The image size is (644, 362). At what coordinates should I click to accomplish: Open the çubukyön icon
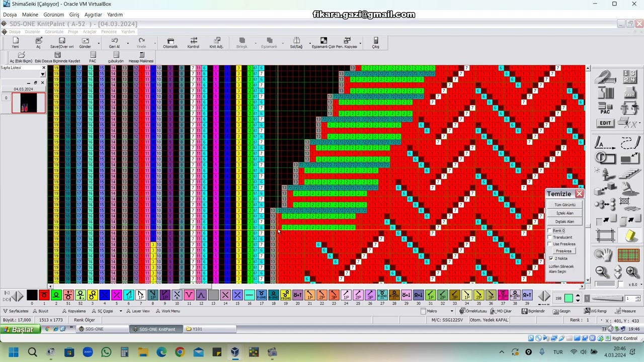pyautogui.click(x=116, y=57)
